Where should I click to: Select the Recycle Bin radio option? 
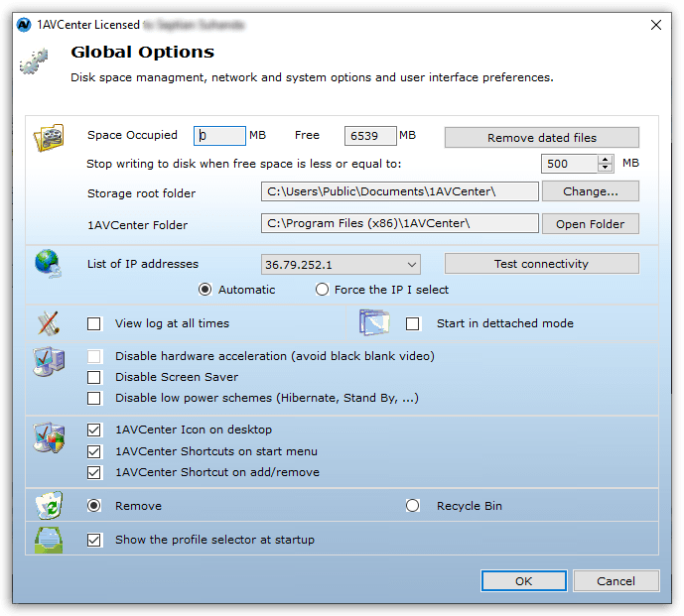tap(413, 506)
